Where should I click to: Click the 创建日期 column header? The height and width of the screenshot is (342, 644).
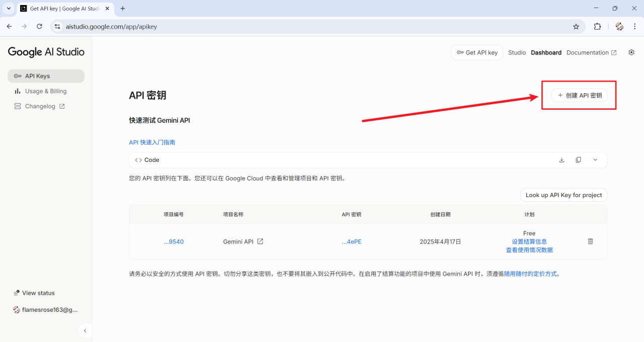click(x=440, y=214)
